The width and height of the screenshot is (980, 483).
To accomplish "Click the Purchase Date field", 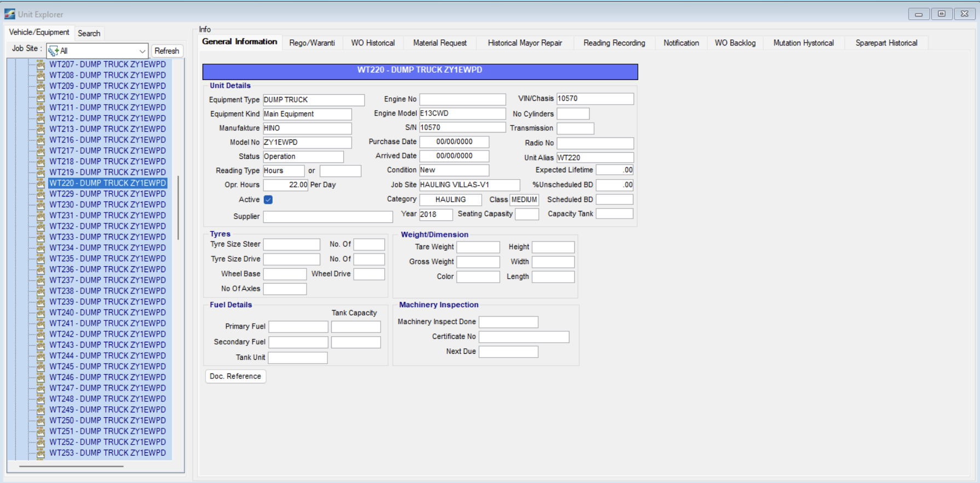I will pos(454,142).
